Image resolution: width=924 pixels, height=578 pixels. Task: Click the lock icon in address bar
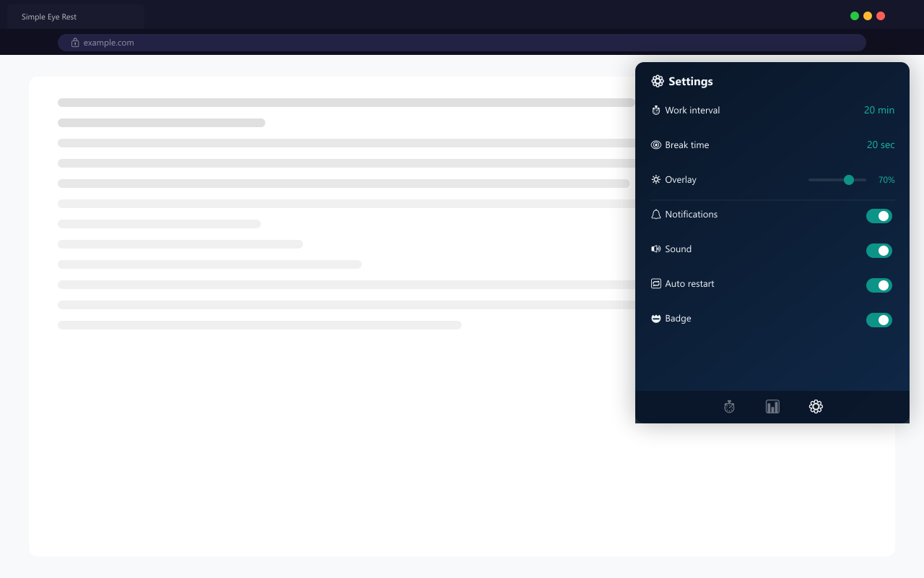[x=75, y=43]
